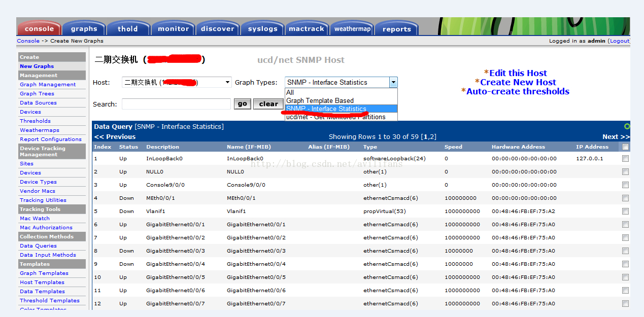Open Threshold Templates sidebar link
This screenshot has width=644, height=317.
(x=49, y=300)
